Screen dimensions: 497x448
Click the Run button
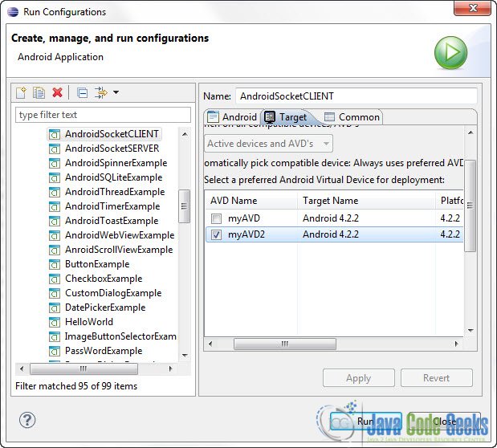coord(366,421)
